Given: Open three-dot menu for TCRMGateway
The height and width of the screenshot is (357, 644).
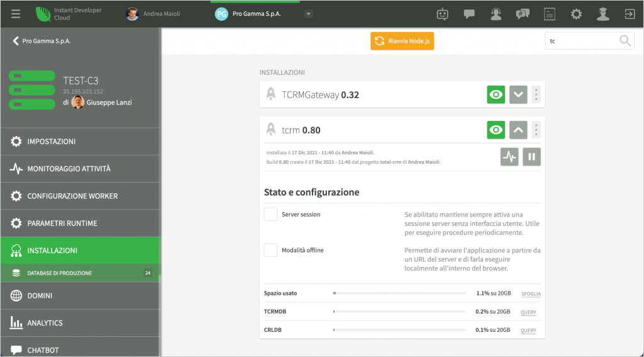Looking at the screenshot, I should tap(536, 94).
